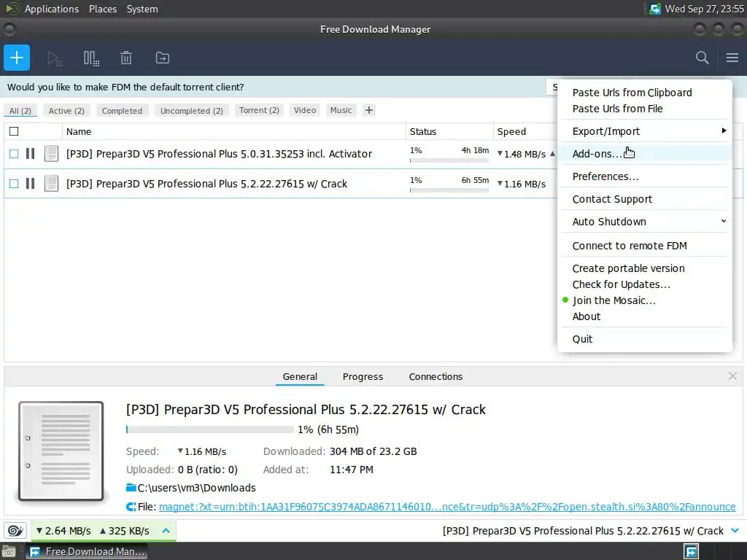The height and width of the screenshot is (560, 747).
Task: Filter by All (2) tag
Action: tap(20, 111)
